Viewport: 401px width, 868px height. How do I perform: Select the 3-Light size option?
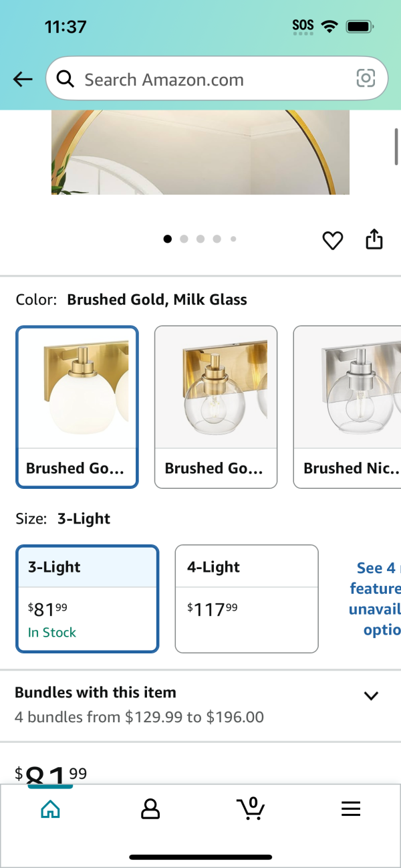[88, 599]
